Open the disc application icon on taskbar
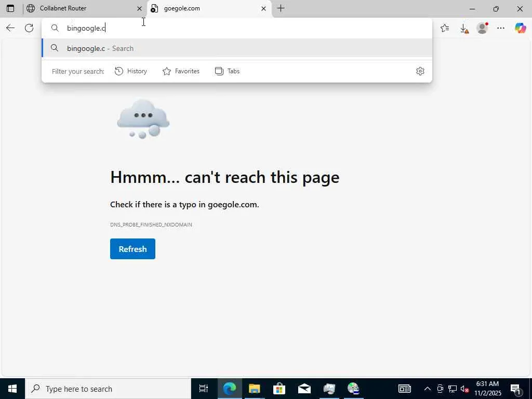The height and width of the screenshot is (399, 532). click(x=353, y=389)
